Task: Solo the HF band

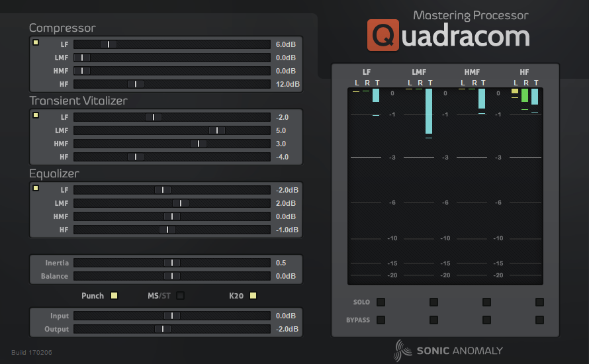Action: click(539, 302)
